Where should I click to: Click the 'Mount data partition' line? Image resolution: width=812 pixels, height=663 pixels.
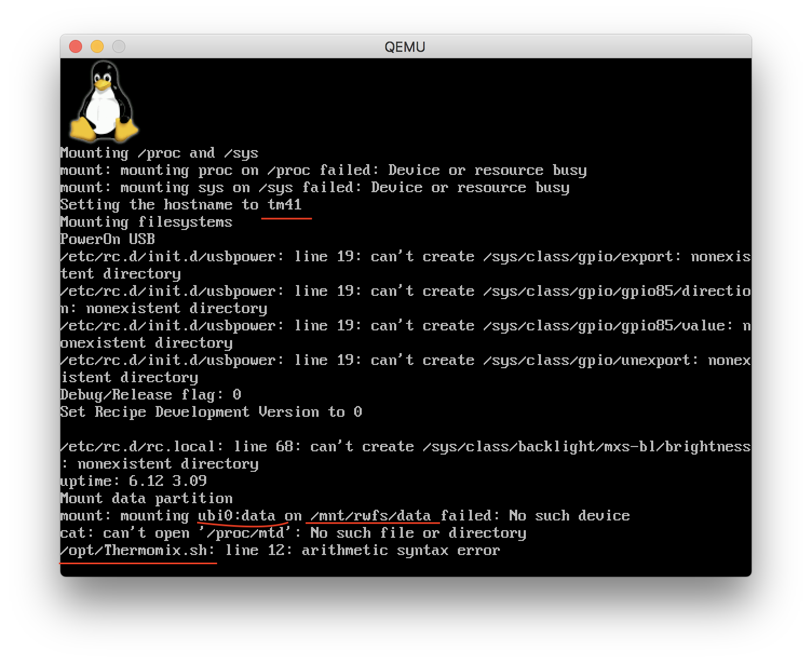(146, 498)
